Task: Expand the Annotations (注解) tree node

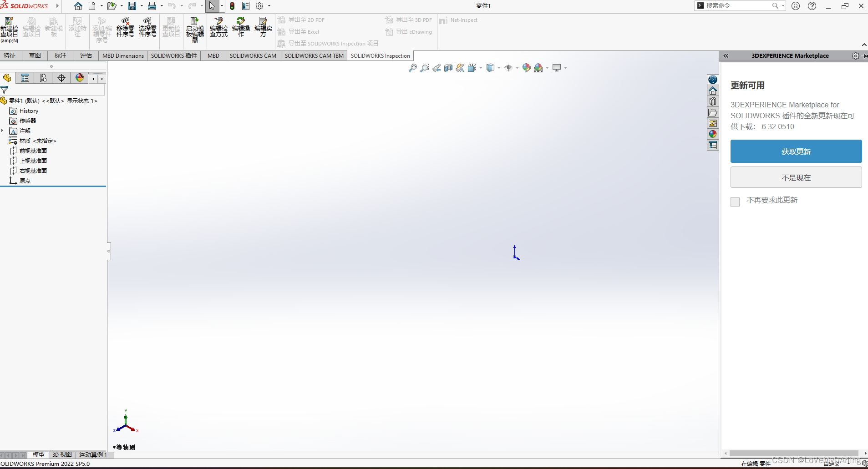Action: point(3,131)
